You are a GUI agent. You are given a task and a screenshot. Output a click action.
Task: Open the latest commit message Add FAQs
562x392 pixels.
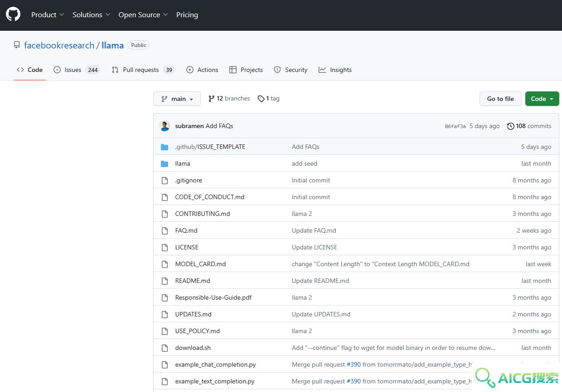coord(219,126)
